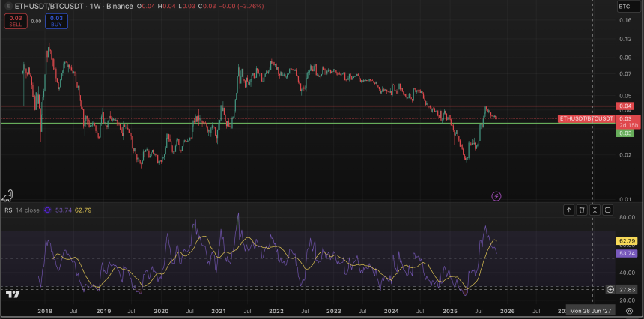
Task: Collapse the RSI pane
Action: pos(595,210)
